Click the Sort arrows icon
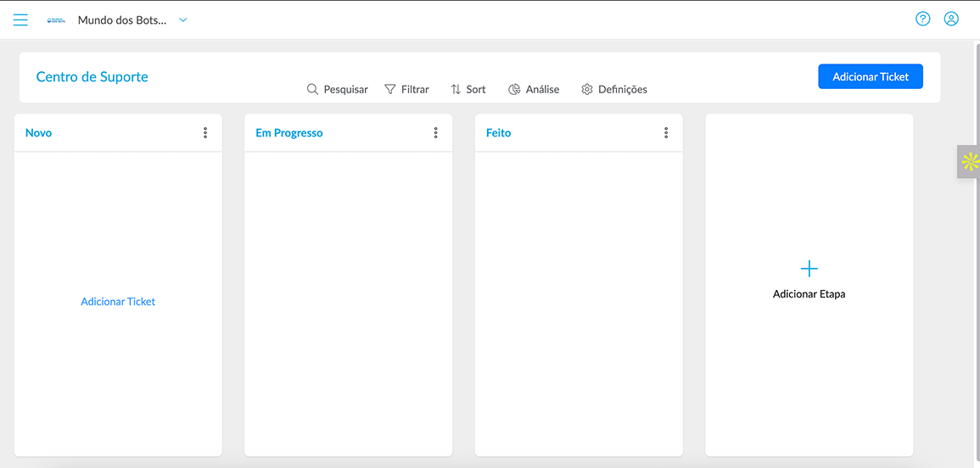Screen dimensions: 980x468 click(x=456, y=89)
